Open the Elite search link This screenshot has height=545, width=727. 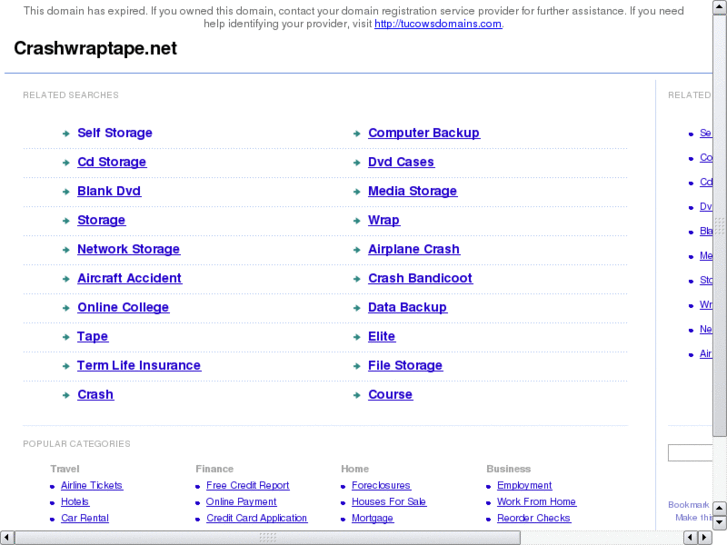click(381, 336)
